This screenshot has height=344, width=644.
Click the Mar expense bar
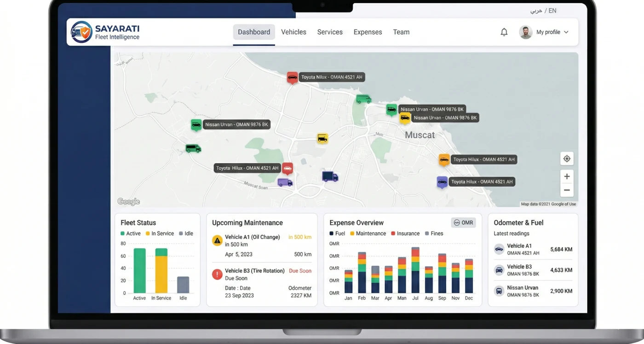tap(375, 280)
